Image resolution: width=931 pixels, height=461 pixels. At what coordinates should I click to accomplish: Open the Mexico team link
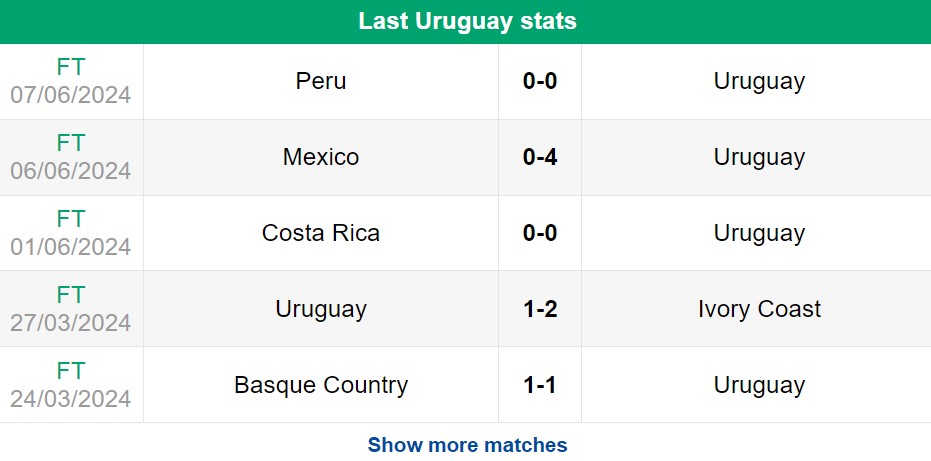(x=321, y=157)
